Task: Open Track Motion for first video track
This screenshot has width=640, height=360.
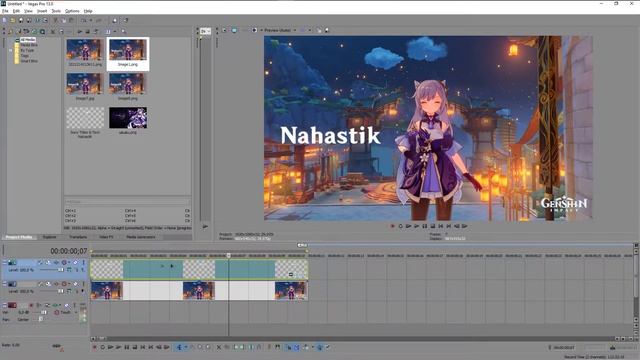Action: [48, 262]
